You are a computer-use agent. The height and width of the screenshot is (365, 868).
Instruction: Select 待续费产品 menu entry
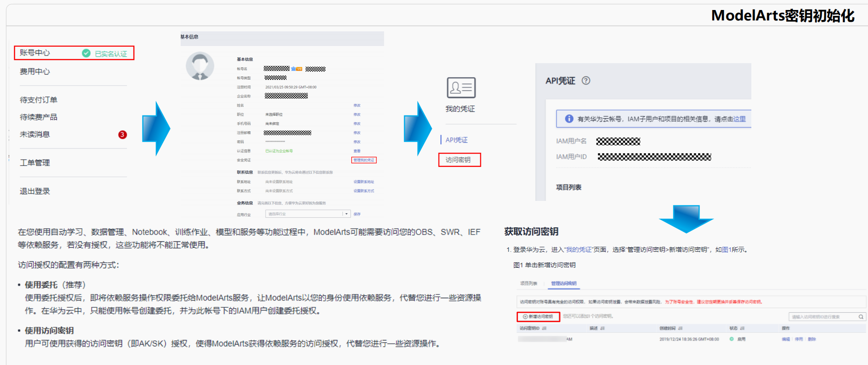point(39,117)
